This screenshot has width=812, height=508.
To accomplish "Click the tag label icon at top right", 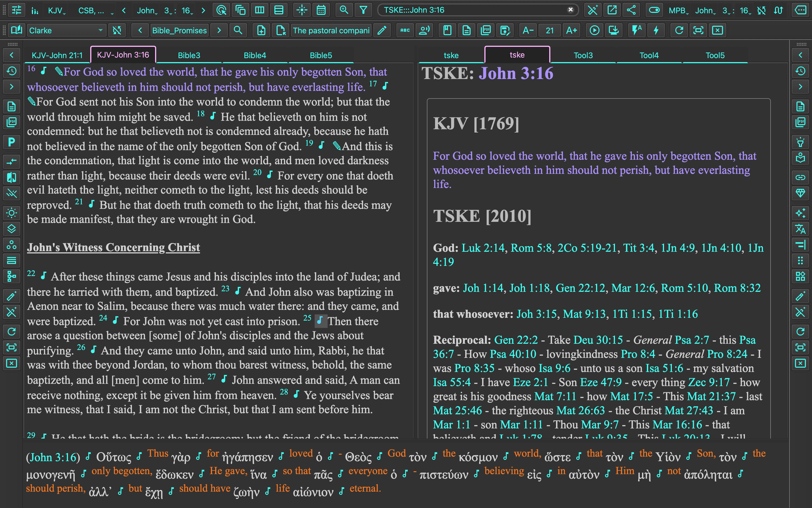I will [801, 10].
